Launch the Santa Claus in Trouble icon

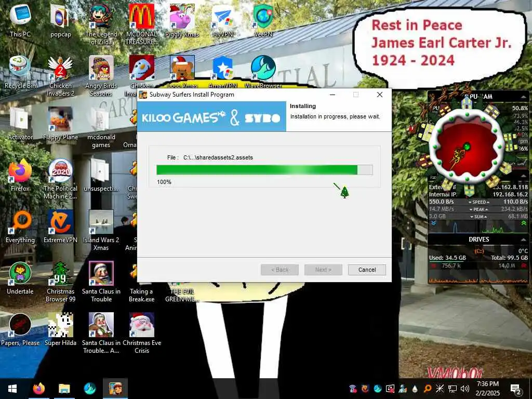click(101, 282)
